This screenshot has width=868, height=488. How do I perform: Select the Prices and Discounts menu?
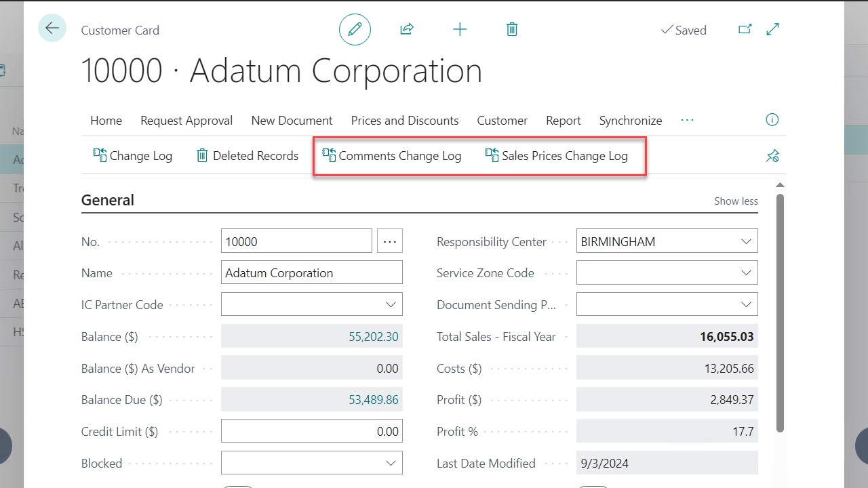pyautogui.click(x=404, y=120)
